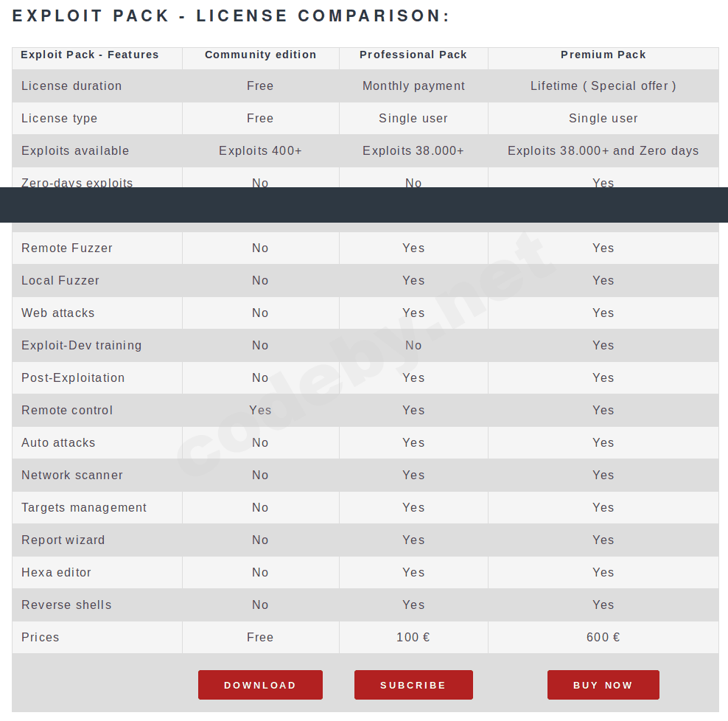
Task: Select the Exploit-Dev training row label
Action: 81,346
